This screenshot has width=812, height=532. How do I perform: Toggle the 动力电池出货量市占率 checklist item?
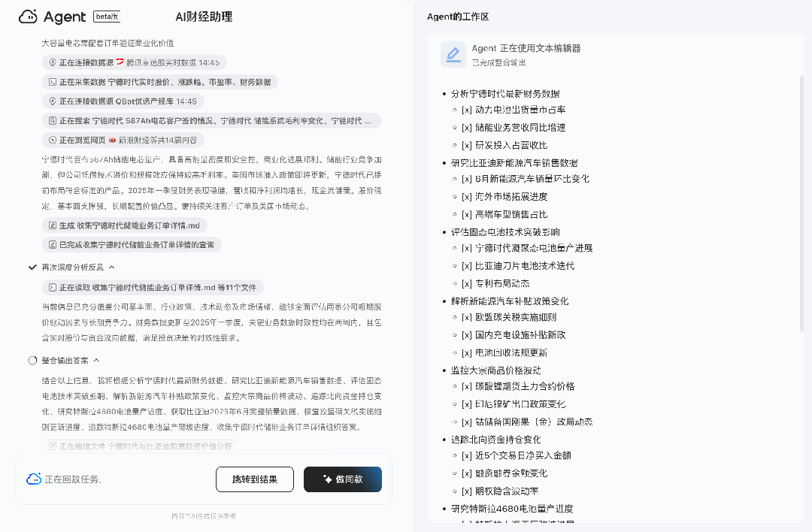tap(467, 110)
